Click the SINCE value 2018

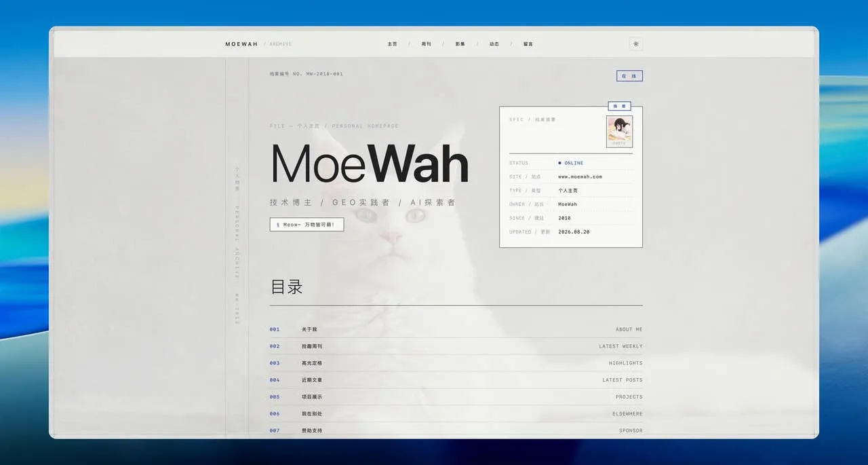[x=564, y=218]
